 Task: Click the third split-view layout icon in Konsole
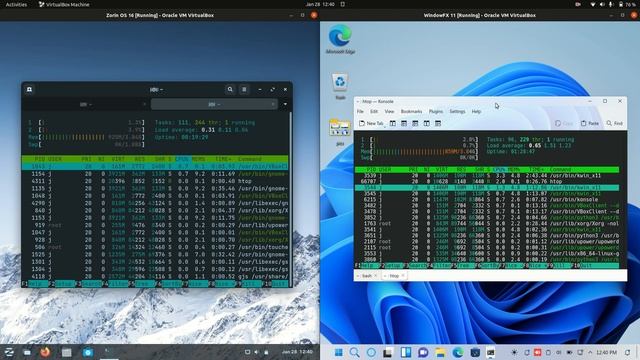(415, 123)
